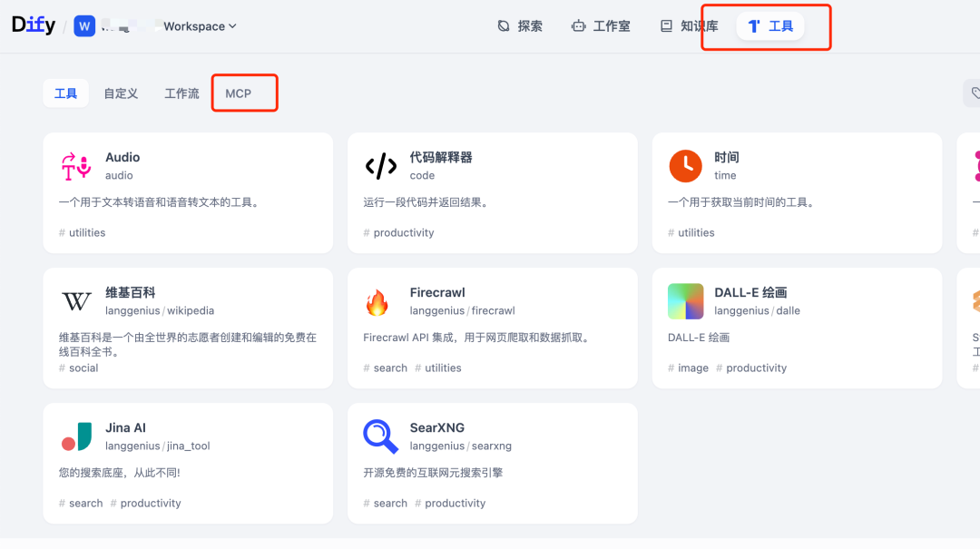Click the langgenius / firecrawl subtitle
Screen dimensions: 980x549
point(463,310)
